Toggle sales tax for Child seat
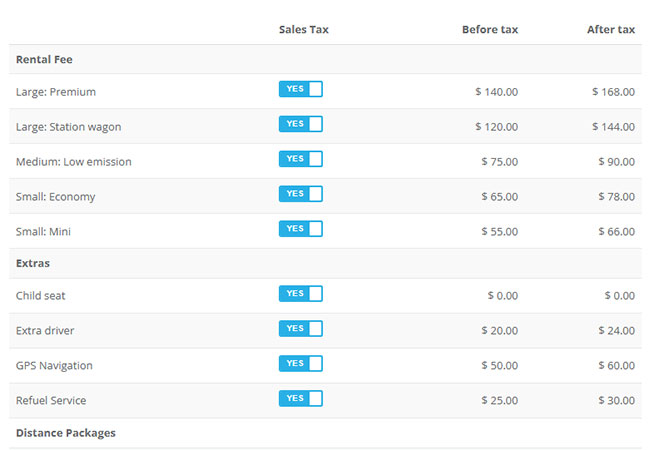 (x=301, y=293)
